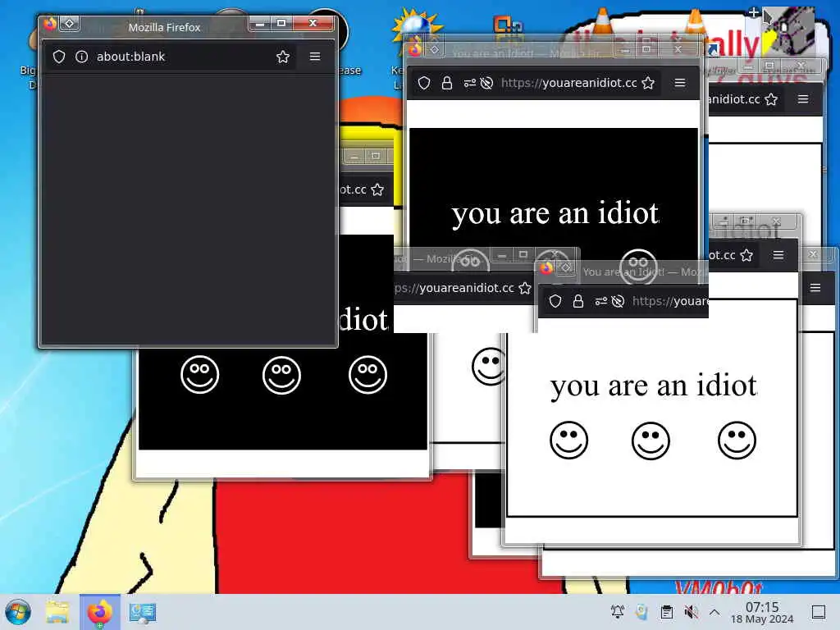Viewport: 840px width, 630px height.
Task: Open site info icon beside about:blank
Action: (81, 57)
